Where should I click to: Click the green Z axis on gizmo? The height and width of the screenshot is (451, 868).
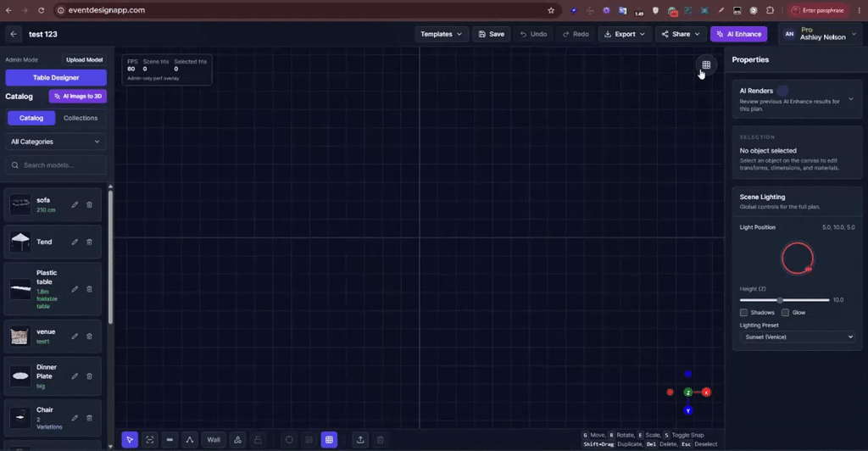point(688,393)
